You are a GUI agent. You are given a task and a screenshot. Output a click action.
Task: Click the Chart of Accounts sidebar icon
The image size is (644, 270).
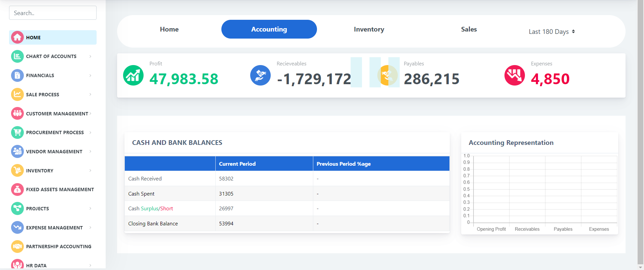(17, 56)
